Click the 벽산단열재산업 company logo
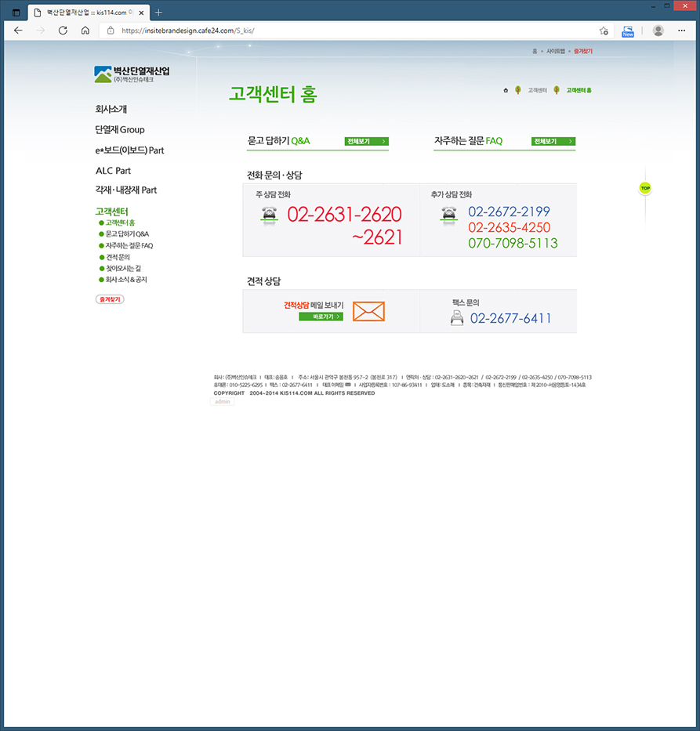This screenshot has height=731, width=700. click(132, 74)
